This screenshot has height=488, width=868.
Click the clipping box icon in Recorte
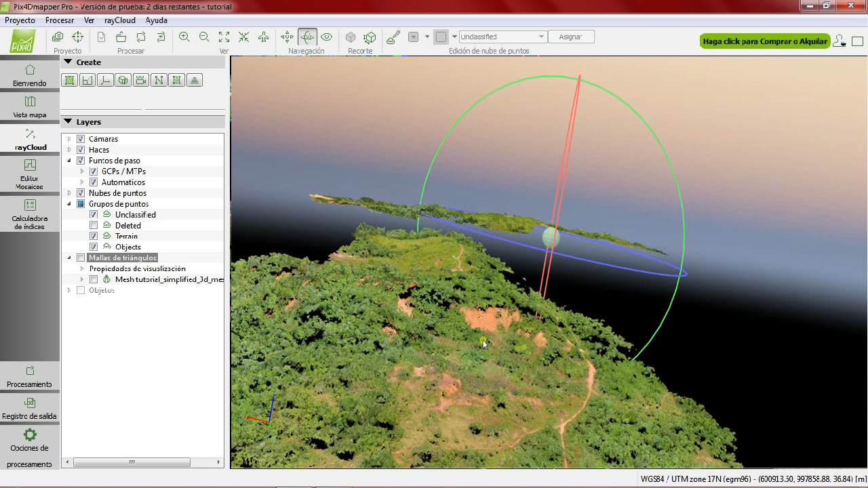coord(351,37)
